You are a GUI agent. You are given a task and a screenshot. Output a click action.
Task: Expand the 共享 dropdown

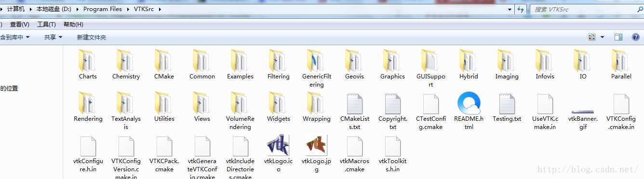[x=53, y=37]
